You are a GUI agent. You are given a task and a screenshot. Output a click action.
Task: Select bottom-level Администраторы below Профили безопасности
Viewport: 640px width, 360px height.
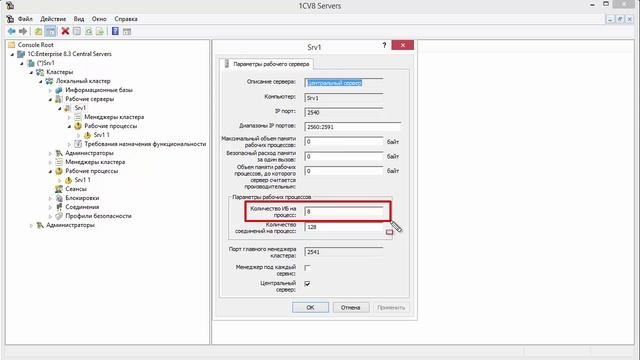[x=70, y=225]
